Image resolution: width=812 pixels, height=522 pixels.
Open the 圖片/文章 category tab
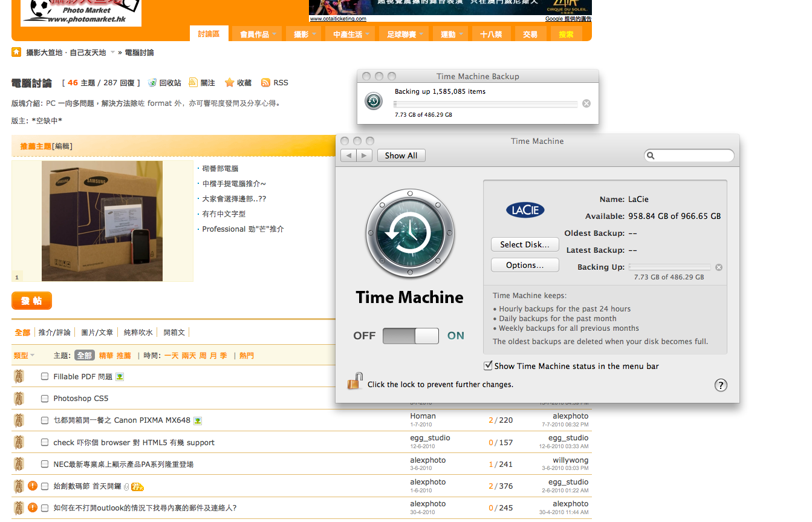(97, 332)
